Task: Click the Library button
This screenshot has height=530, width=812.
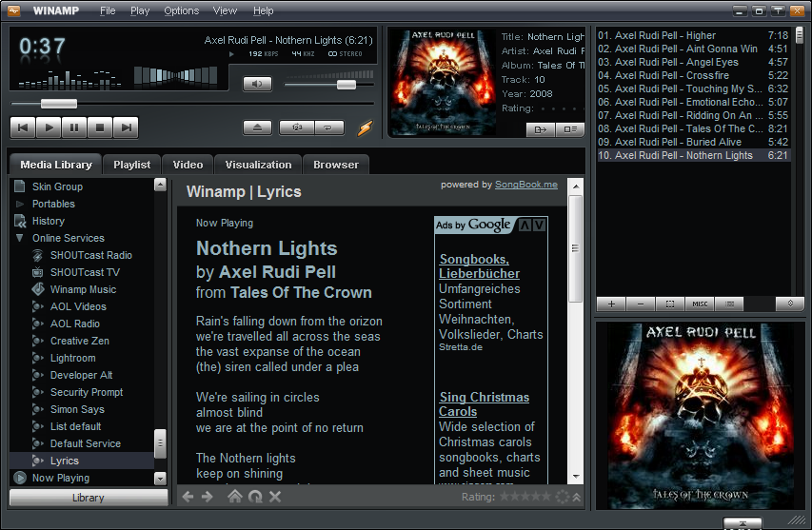Action: (89, 498)
